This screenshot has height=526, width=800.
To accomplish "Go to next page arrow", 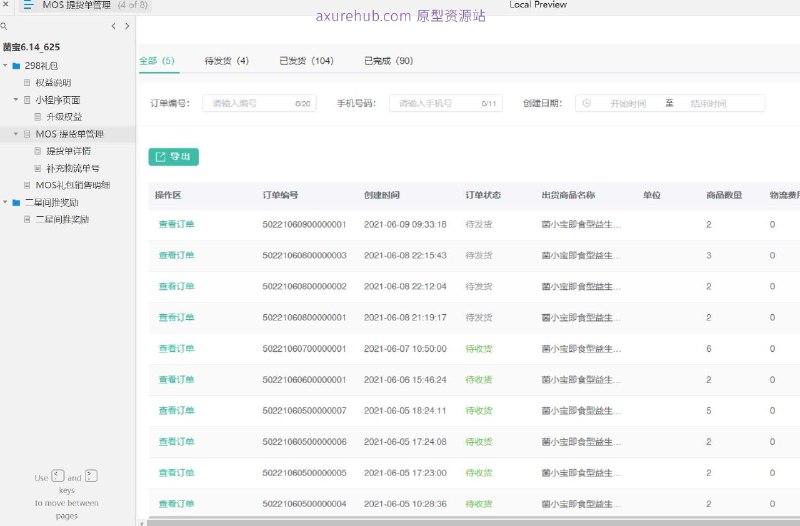I will [127, 26].
